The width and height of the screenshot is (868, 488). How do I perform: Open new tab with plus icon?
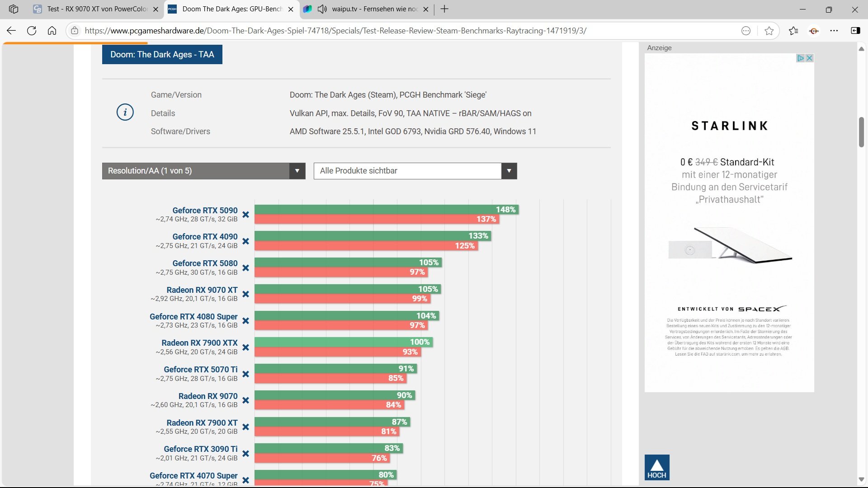[x=444, y=9]
